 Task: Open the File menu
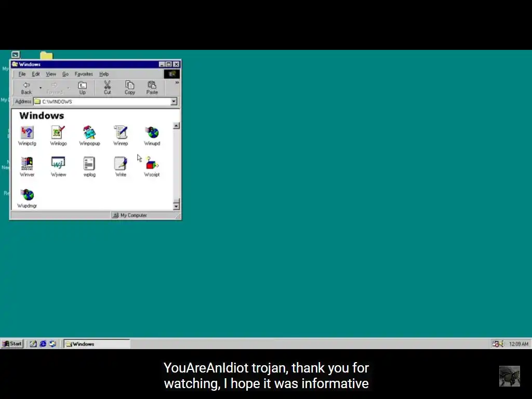22,74
